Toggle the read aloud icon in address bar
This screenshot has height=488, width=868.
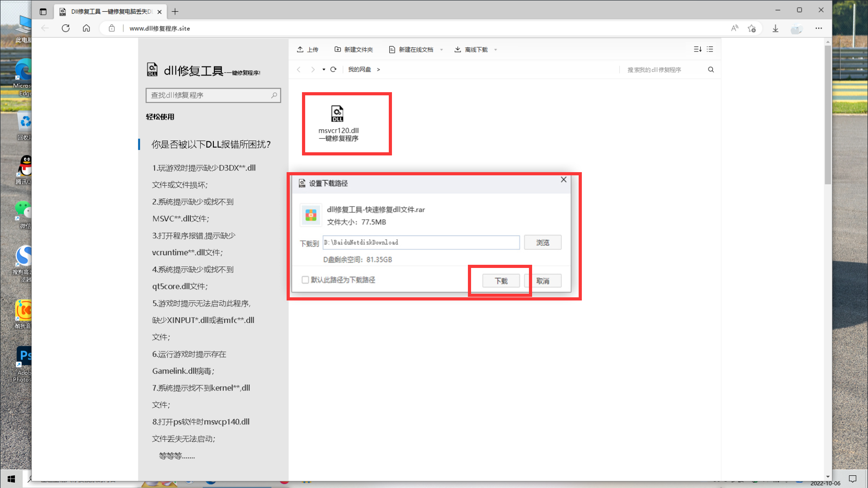735,28
